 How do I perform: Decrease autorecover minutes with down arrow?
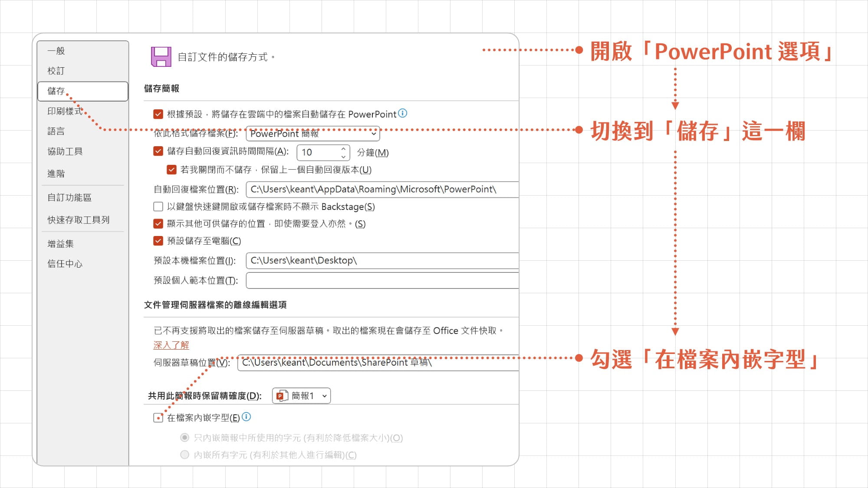[343, 157]
